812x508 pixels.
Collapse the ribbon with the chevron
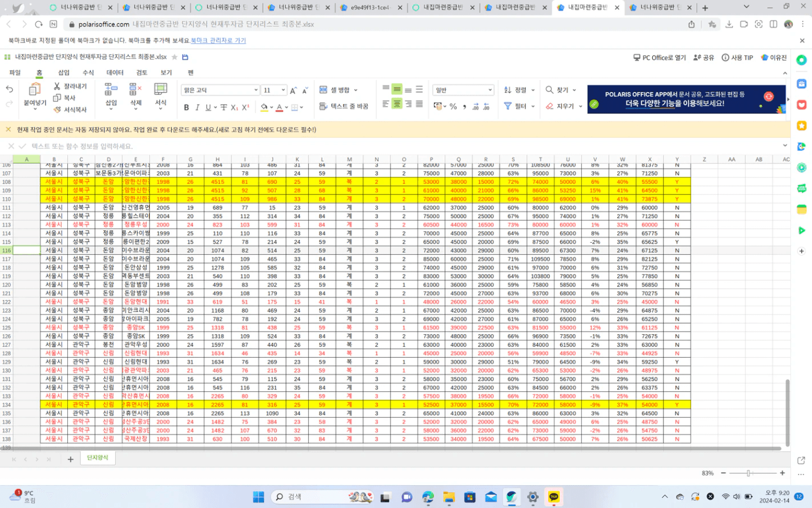[x=785, y=73]
